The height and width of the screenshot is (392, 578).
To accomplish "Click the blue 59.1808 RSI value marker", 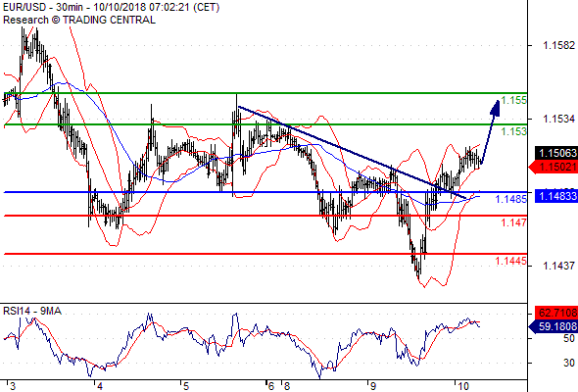I will click(x=554, y=326).
